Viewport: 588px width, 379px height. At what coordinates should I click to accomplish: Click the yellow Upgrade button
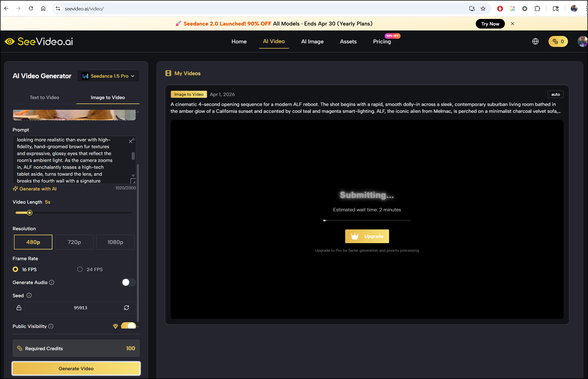coord(367,236)
